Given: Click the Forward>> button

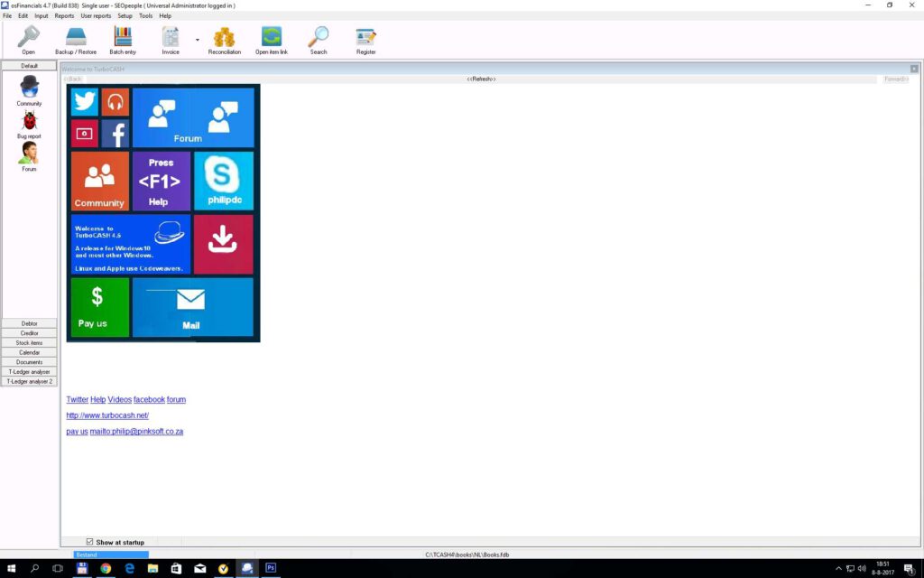Looking at the screenshot, I should pos(895,79).
